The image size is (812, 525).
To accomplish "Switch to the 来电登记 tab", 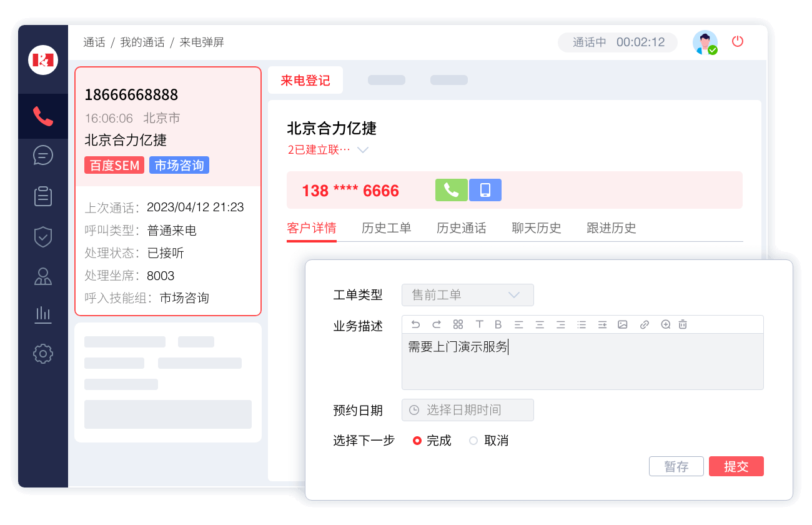I will click(305, 80).
